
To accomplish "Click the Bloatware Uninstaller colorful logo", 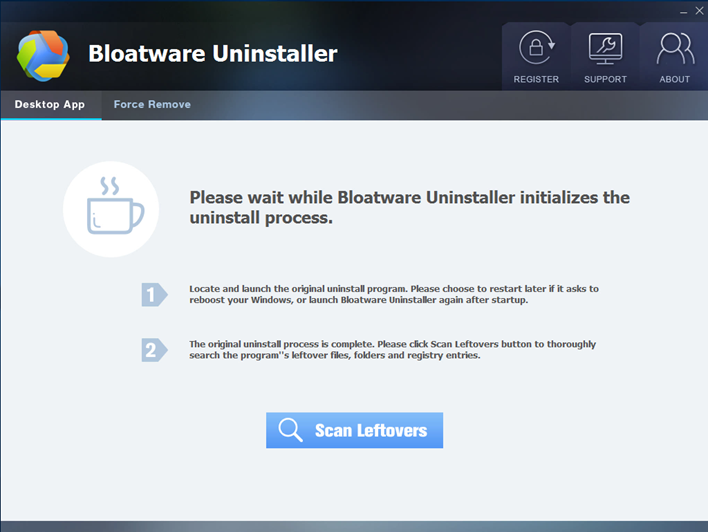I will click(x=43, y=56).
